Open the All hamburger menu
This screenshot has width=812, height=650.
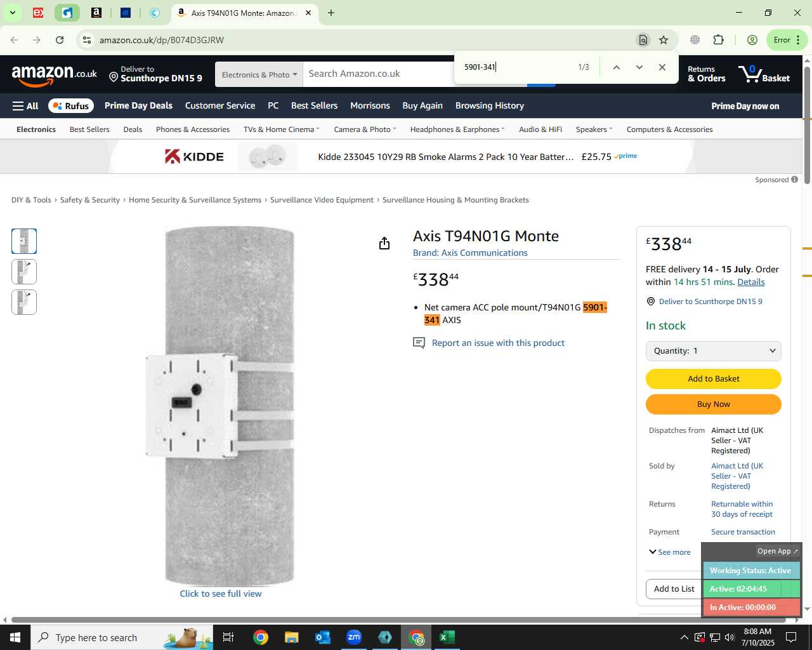(x=25, y=106)
